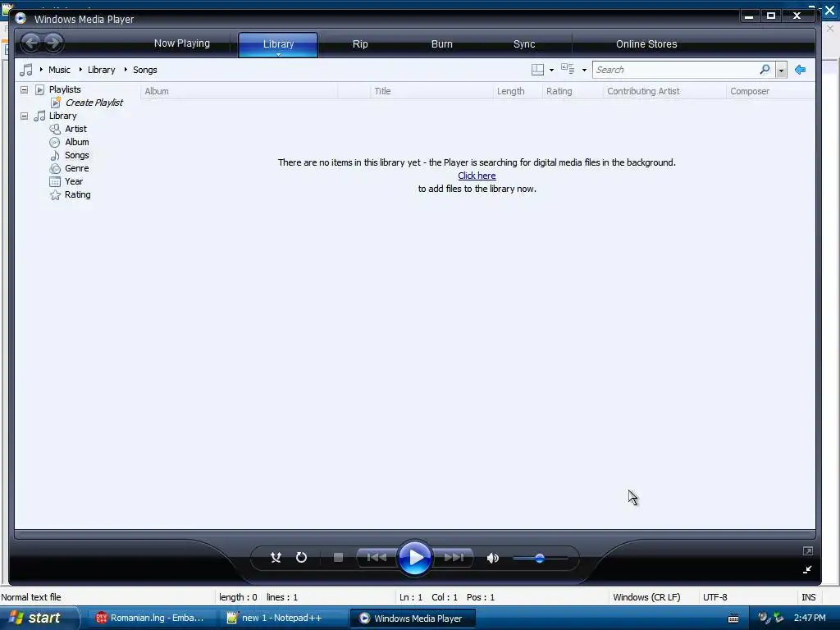Open the view options dropdown arrow
Viewport: 840px width, 630px height.
(584, 71)
